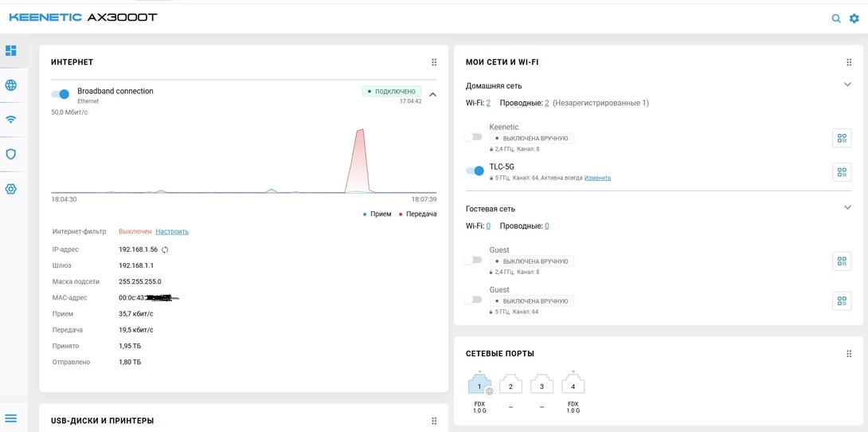Collapse the Гостевая сеть section
This screenshot has height=432, width=868.
point(847,207)
